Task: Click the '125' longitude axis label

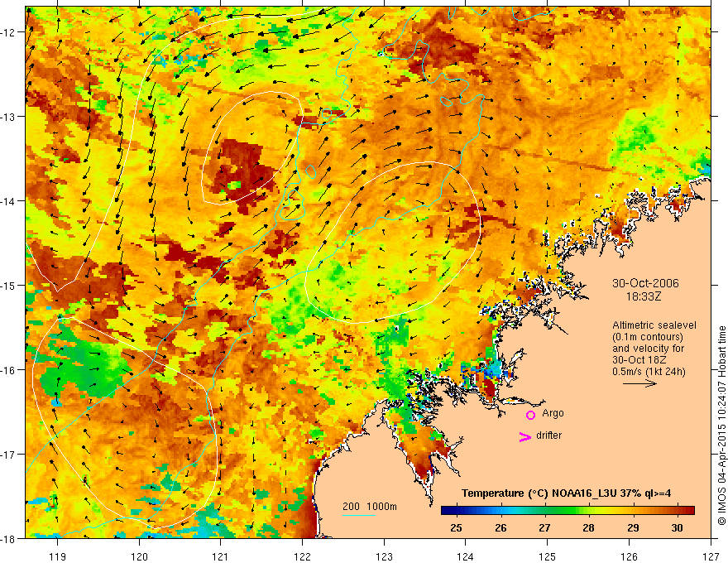Action: (x=548, y=556)
